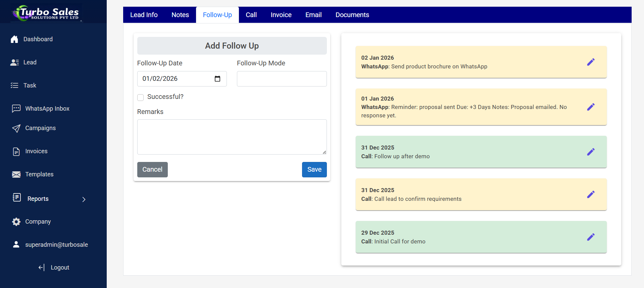The height and width of the screenshot is (288, 644).
Task: Open the WhatsApp Inbox chat icon
Action: coord(16,108)
